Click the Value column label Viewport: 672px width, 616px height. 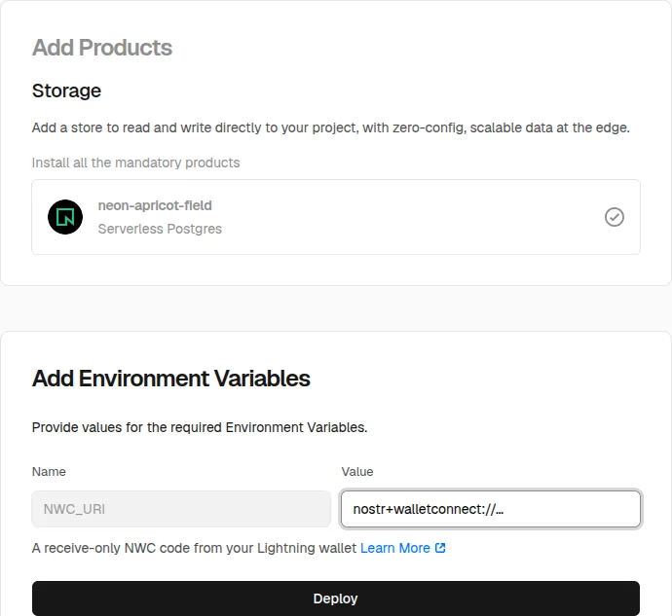(357, 472)
